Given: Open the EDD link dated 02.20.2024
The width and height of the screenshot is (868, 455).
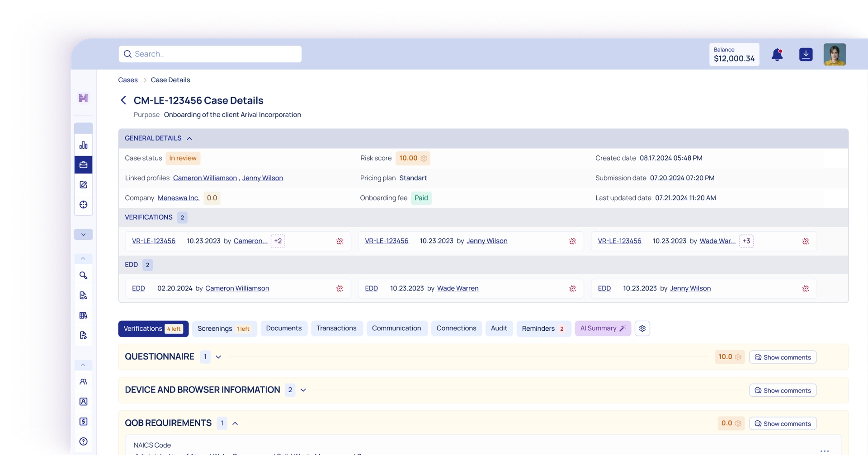Looking at the screenshot, I should click(138, 288).
